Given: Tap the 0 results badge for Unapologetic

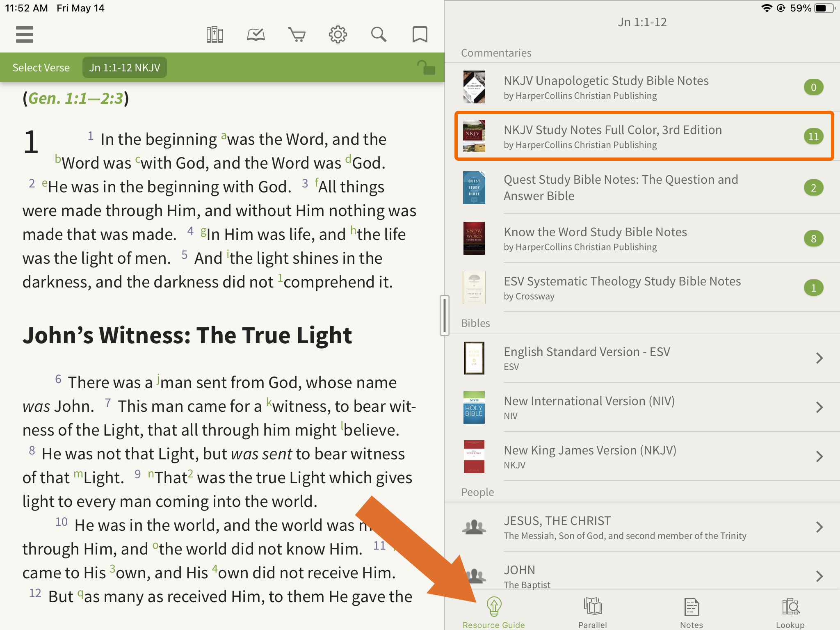Looking at the screenshot, I should (813, 87).
